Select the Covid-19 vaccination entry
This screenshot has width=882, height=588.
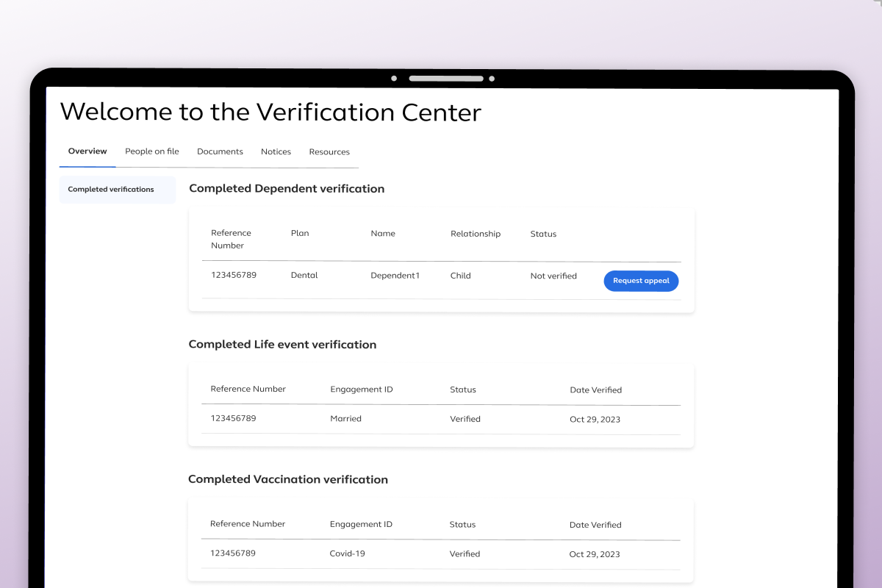coord(347,553)
